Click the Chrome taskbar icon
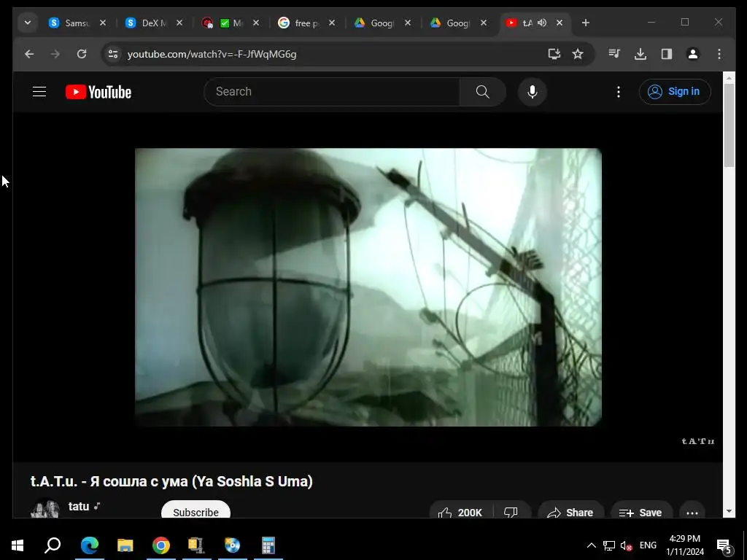 pos(160,545)
